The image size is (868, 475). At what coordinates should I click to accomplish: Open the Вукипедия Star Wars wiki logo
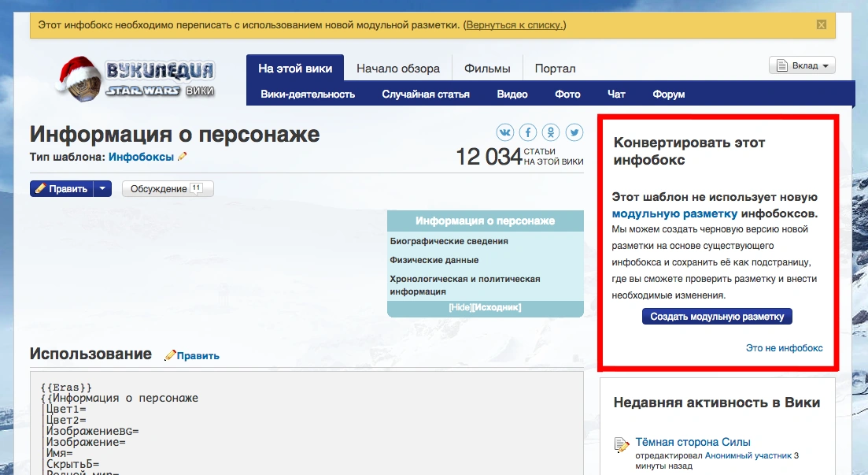click(x=135, y=80)
